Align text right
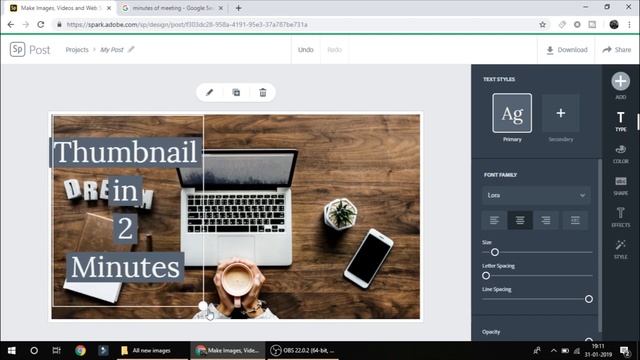This screenshot has width=640, height=360. 546,220
